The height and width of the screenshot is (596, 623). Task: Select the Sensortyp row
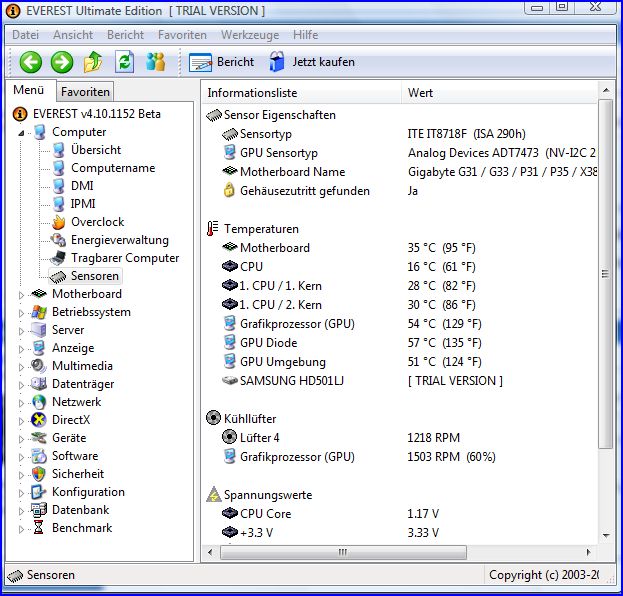tap(399, 134)
